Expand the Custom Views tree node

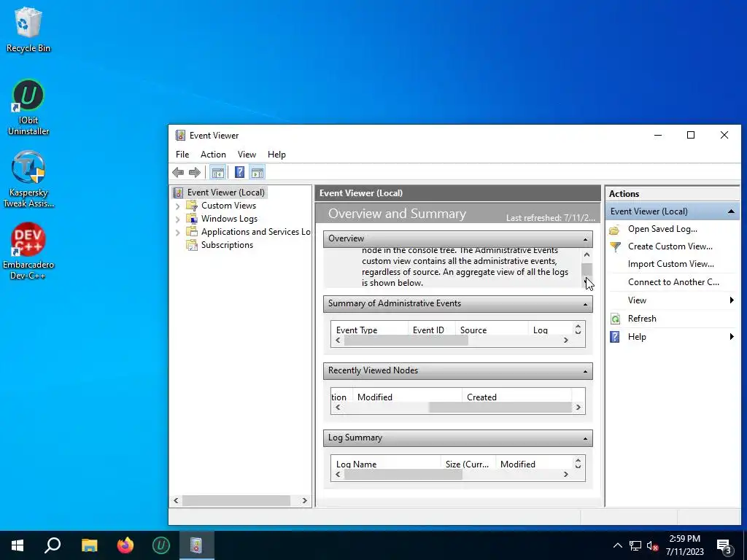(x=178, y=206)
